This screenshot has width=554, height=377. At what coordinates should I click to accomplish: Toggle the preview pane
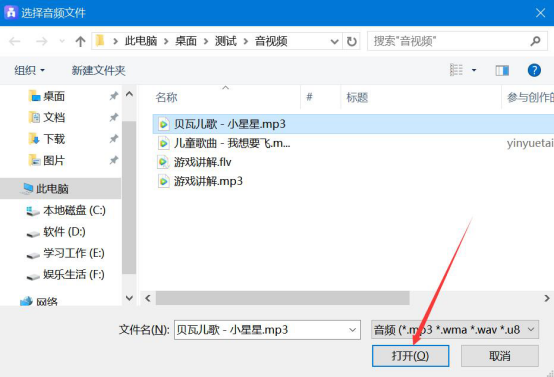coord(502,70)
